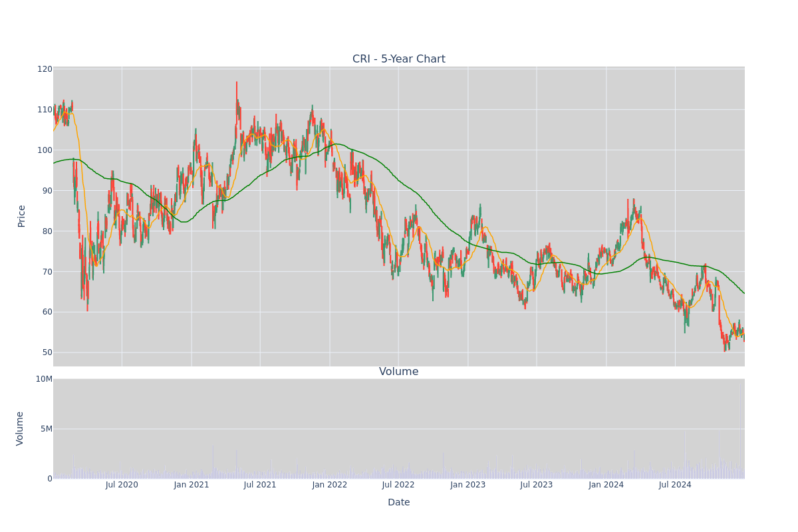Click the 'Jan 2021' date tick label
The image size is (798, 532).
[x=192, y=485]
